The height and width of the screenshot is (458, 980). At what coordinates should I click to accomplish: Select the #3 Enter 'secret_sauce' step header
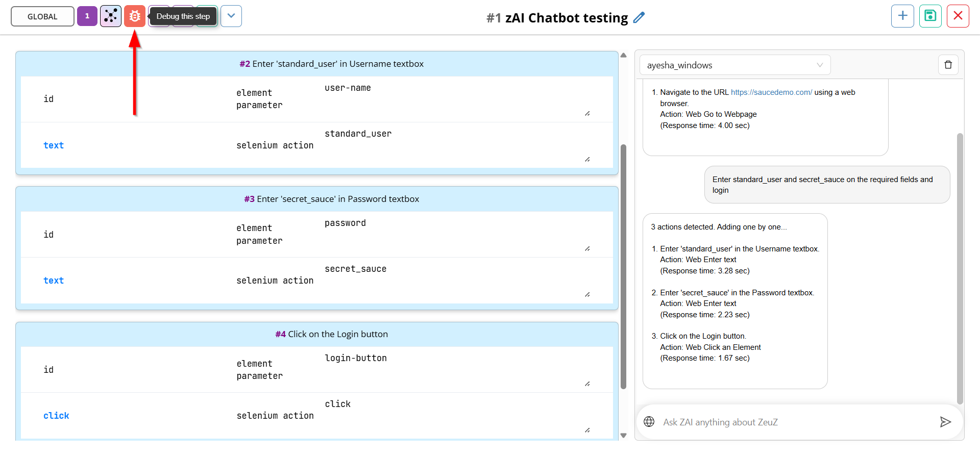tap(317, 199)
